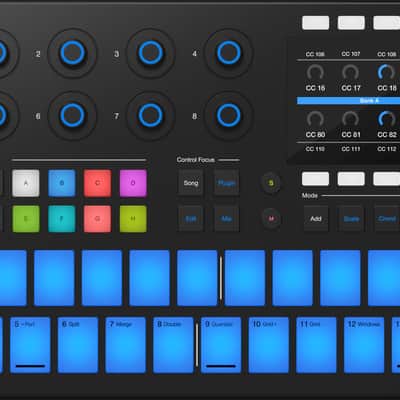Click rotary knob number 7
The width and height of the screenshot is (400, 400).
tap(151, 115)
